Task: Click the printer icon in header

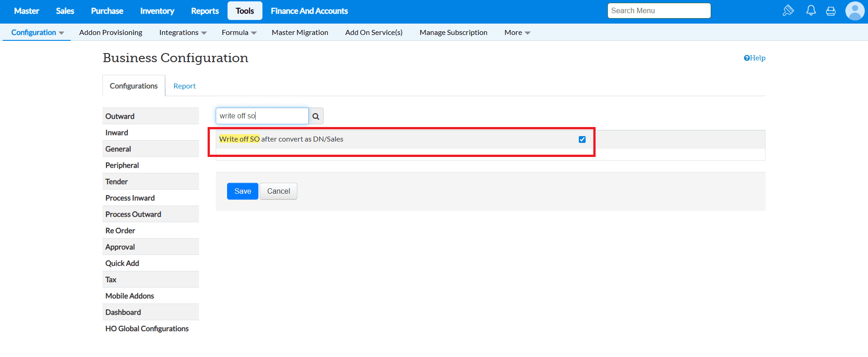Action: (831, 11)
